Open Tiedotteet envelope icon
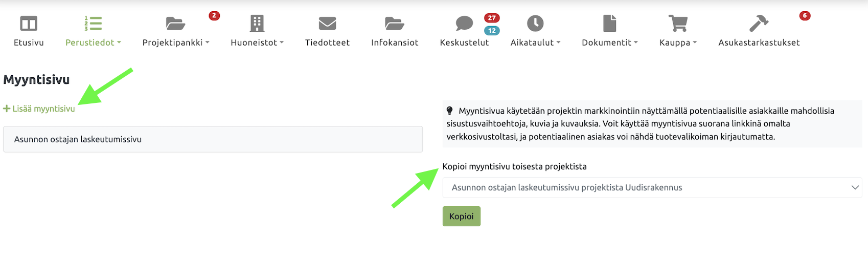This screenshot has height=258, width=868. [x=327, y=24]
